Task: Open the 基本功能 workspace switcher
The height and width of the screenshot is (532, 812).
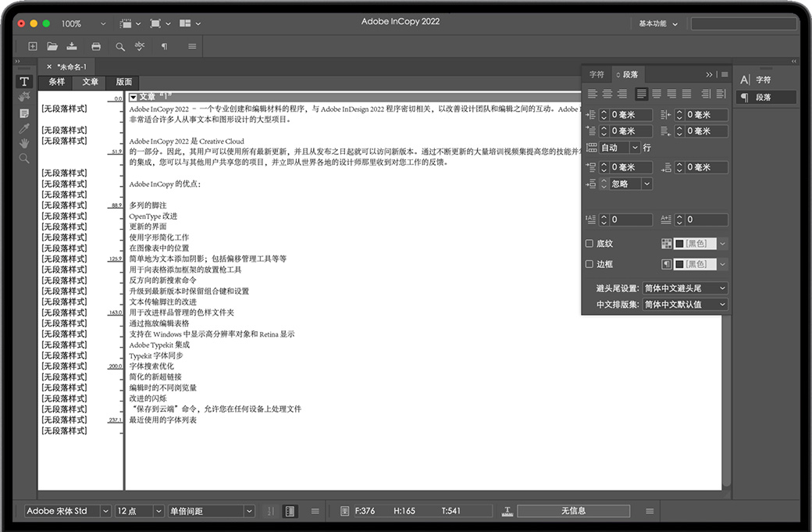Action: [658, 23]
